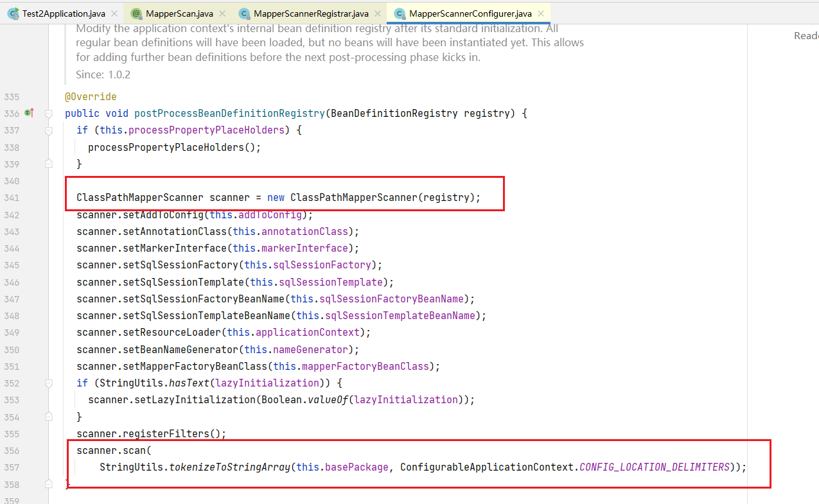Click the fold end marker at line 339

coord(49,164)
